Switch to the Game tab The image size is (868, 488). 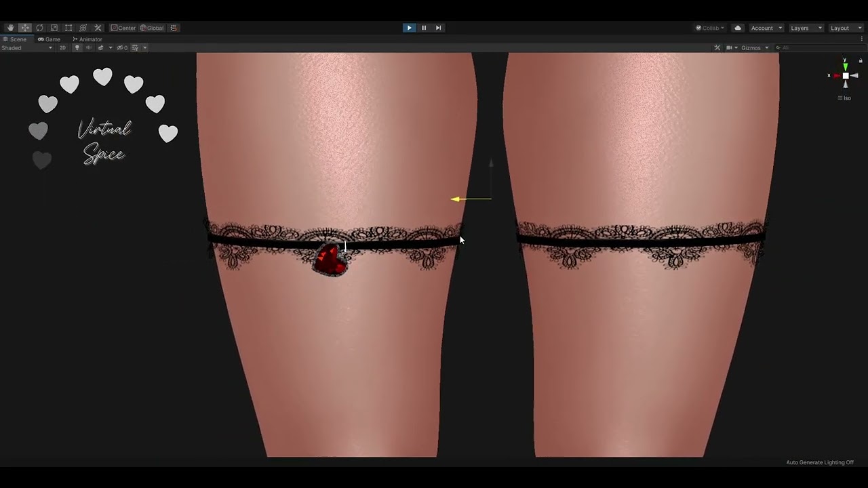[49, 39]
